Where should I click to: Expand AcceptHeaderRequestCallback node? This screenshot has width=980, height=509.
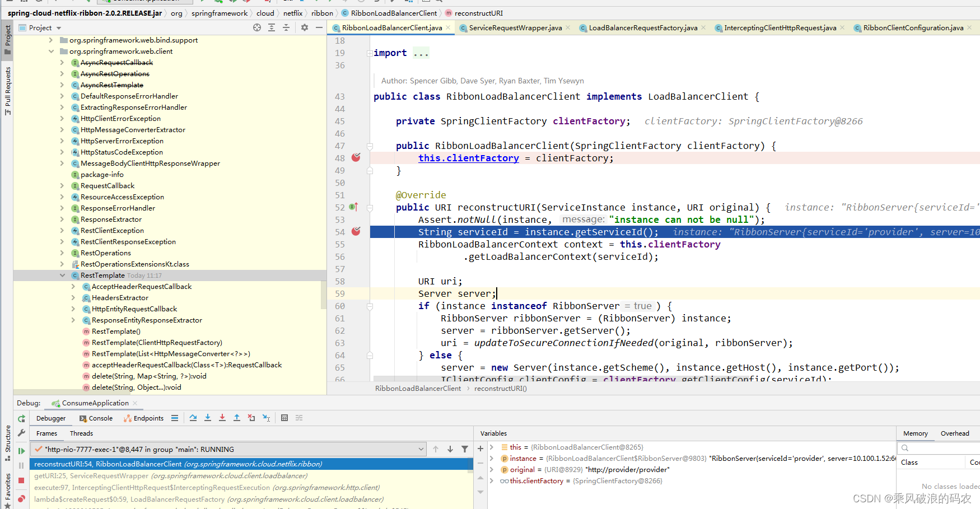point(73,286)
